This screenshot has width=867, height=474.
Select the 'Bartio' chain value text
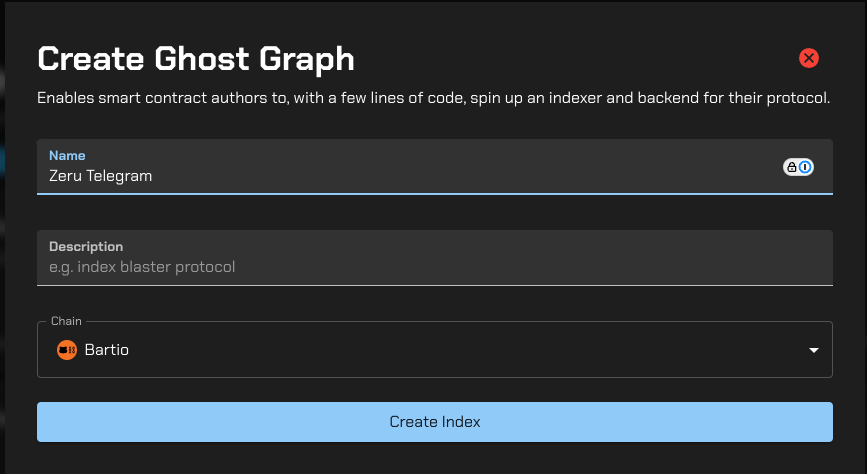[x=107, y=350]
